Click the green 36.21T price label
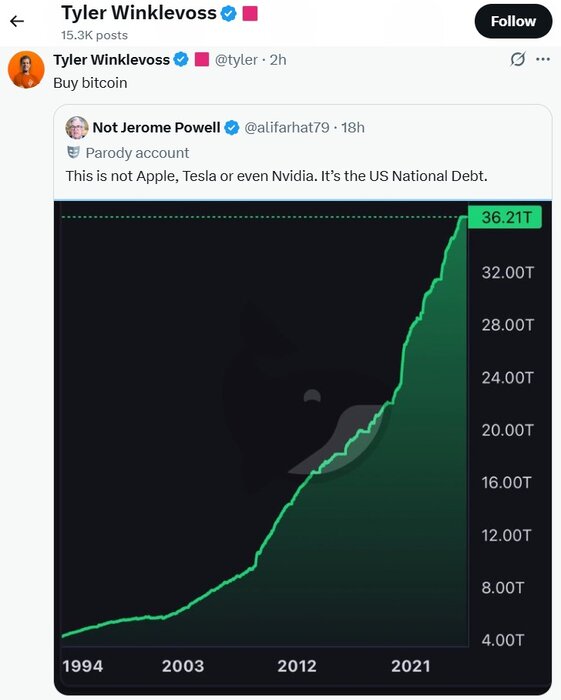 pos(505,217)
